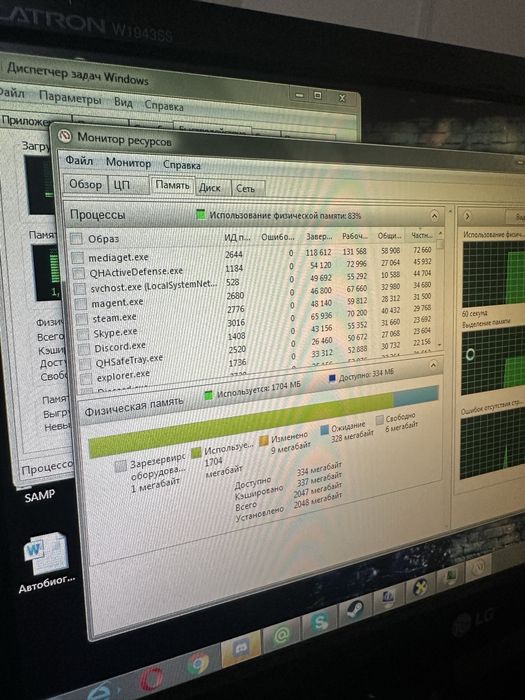
Task: Click the mediaget.exe PID value 2644
Action: (x=233, y=254)
